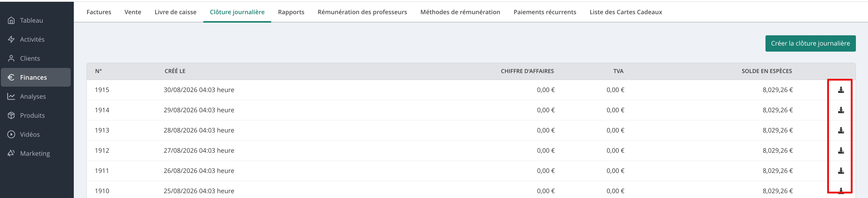Open Produits box icon in sidebar

(x=11, y=115)
